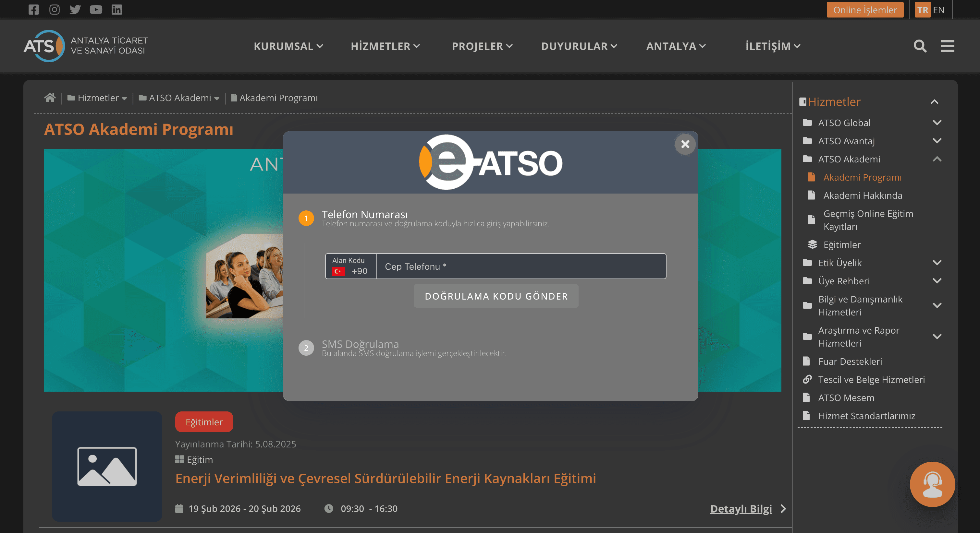980x533 pixels.
Task: Click the Detaylı Bilgi arrow chevron
Action: click(783, 509)
